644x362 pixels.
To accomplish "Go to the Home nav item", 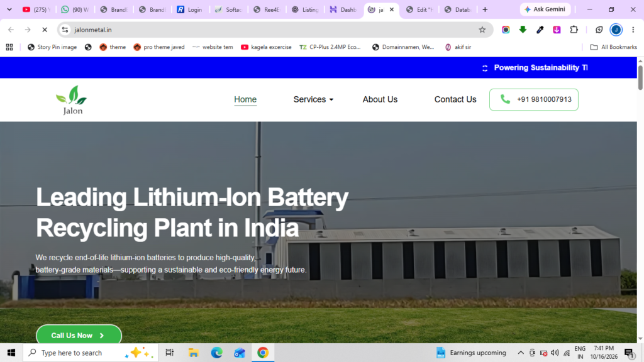I will pyautogui.click(x=245, y=99).
